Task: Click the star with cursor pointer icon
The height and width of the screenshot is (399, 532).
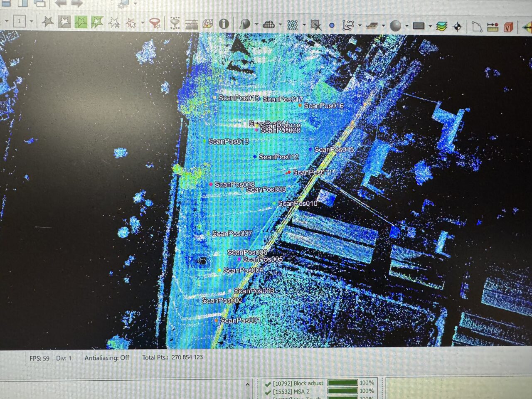Action: 131,23
